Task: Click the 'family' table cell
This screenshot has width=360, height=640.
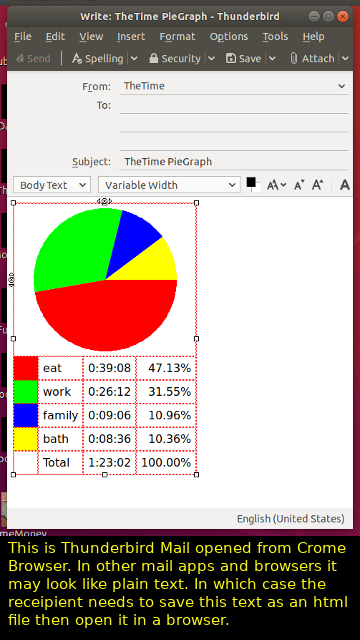Action: tap(60, 416)
